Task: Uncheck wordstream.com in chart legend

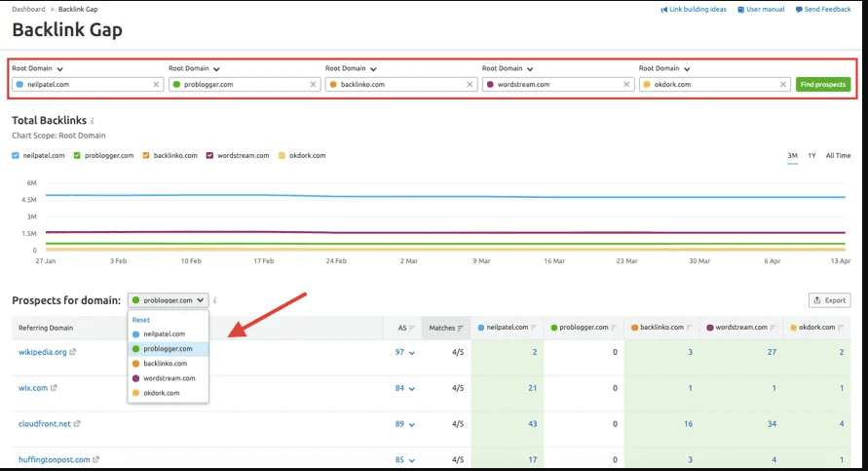Action: pyautogui.click(x=209, y=156)
